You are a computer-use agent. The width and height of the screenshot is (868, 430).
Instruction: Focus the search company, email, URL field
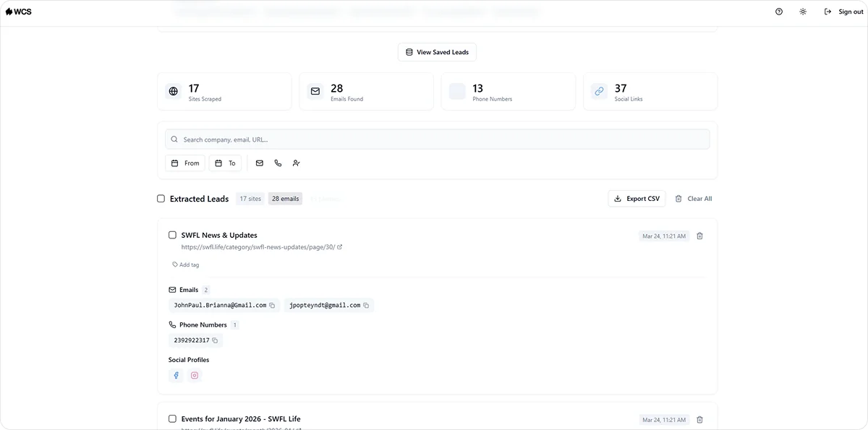coord(437,139)
